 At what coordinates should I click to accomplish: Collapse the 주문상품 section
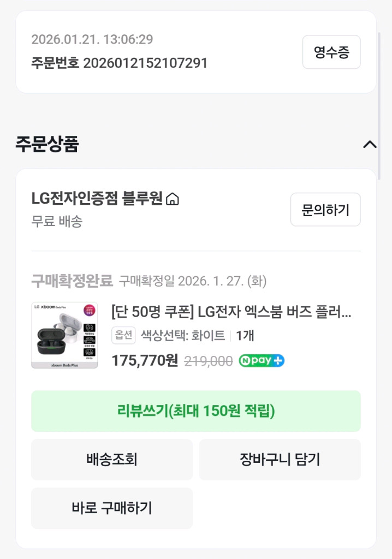(370, 144)
